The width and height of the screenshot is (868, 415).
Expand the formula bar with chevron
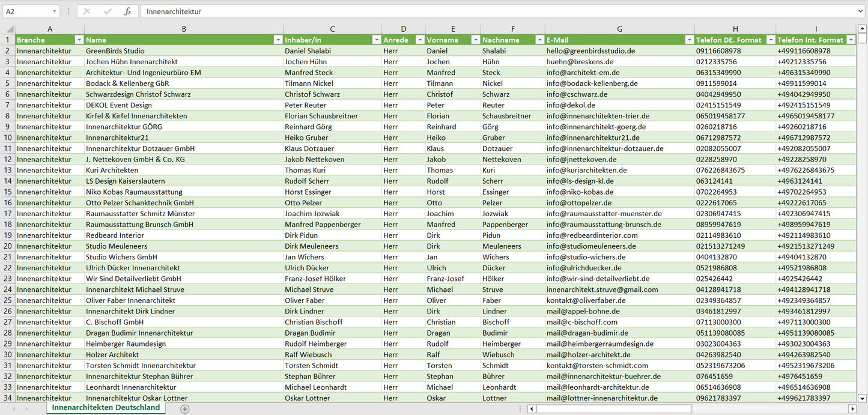pos(862,11)
